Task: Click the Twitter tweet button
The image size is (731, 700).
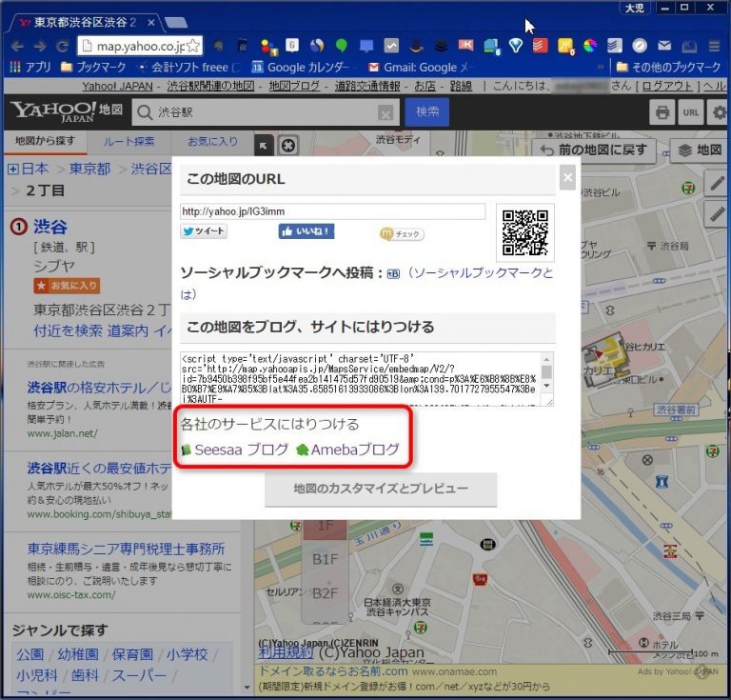Action: click(x=204, y=231)
